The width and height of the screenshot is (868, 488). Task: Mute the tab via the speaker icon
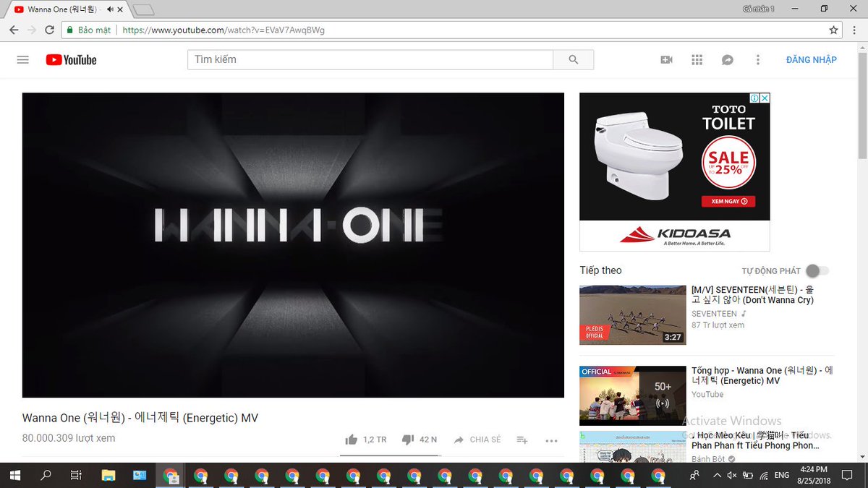click(109, 9)
